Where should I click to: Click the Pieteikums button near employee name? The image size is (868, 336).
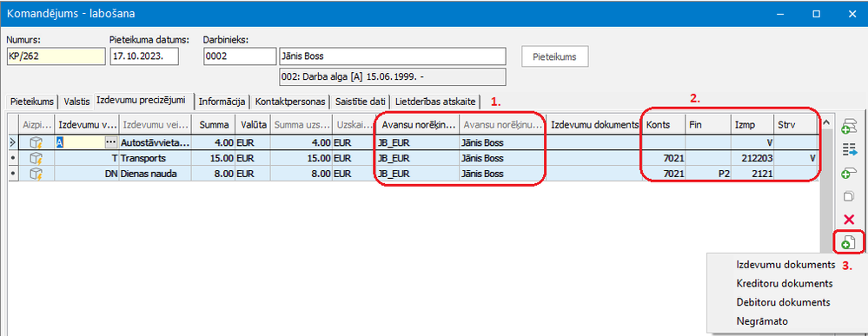coord(555,56)
